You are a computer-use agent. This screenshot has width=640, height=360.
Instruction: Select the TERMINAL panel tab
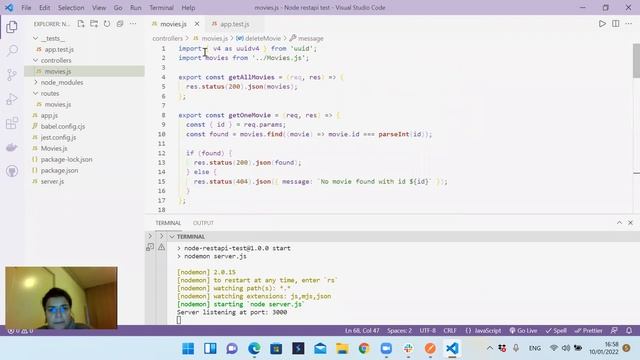[x=168, y=223]
